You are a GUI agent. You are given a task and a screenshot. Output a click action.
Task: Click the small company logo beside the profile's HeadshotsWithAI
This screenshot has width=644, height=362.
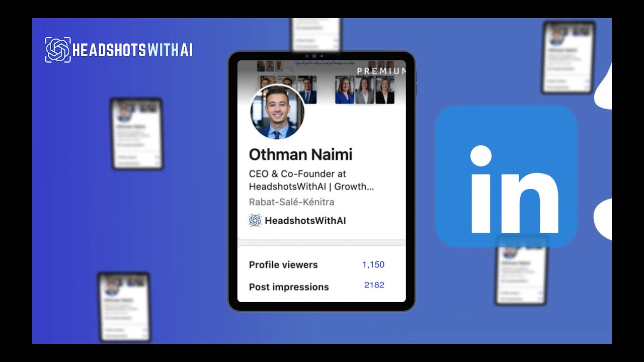(x=255, y=220)
